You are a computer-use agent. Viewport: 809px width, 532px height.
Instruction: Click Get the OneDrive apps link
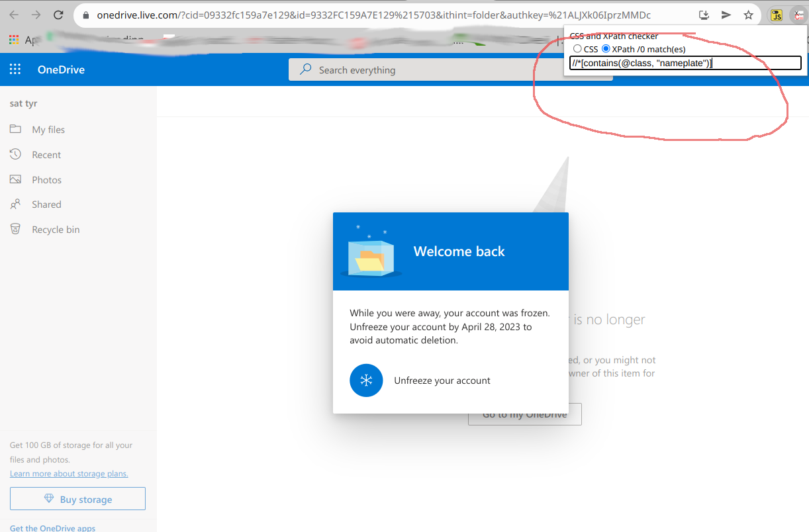tap(52, 528)
